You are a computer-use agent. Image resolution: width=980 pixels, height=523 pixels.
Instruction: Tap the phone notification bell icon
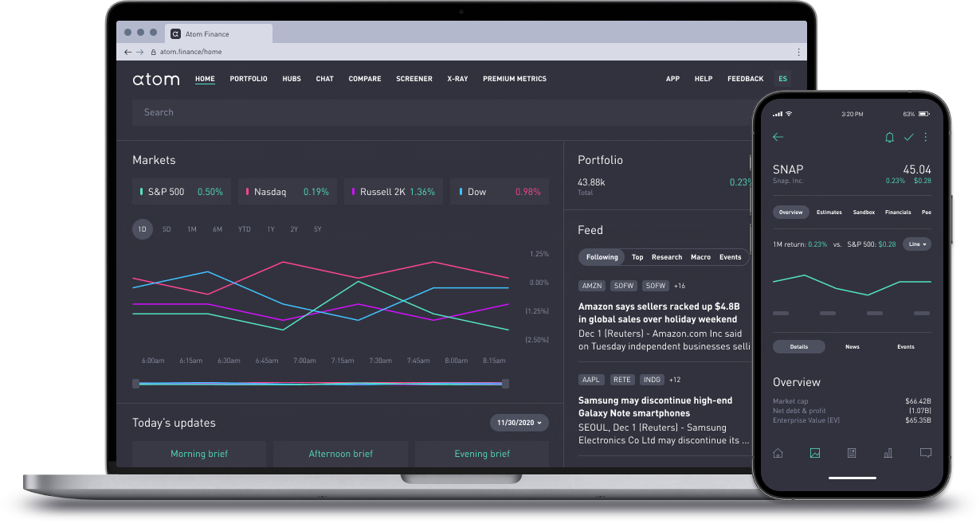pos(890,138)
